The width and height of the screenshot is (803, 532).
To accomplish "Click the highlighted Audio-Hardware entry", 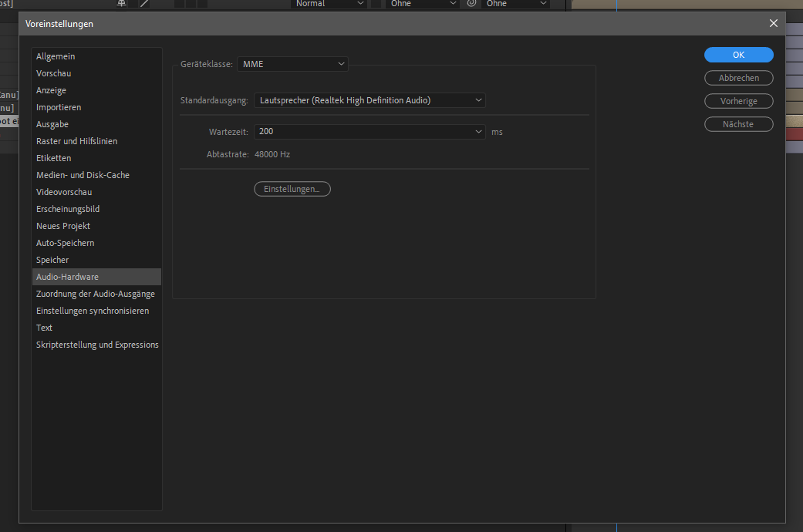I will point(96,277).
